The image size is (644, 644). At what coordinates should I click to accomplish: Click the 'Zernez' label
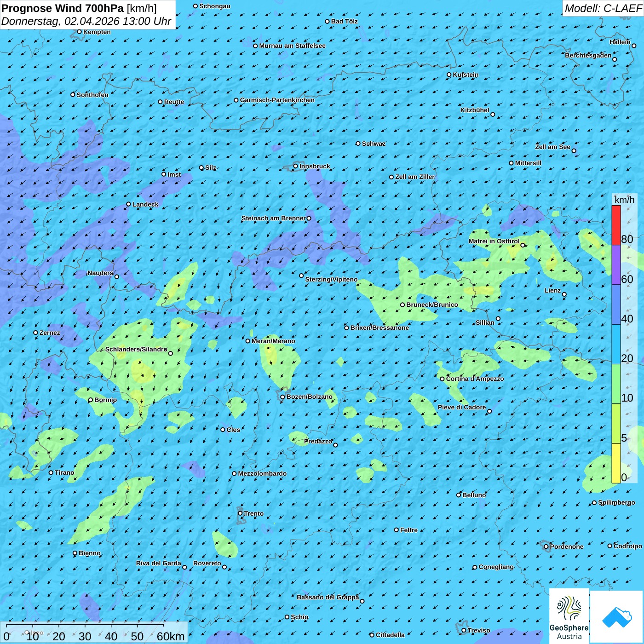pyautogui.click(x=50, y=333)
